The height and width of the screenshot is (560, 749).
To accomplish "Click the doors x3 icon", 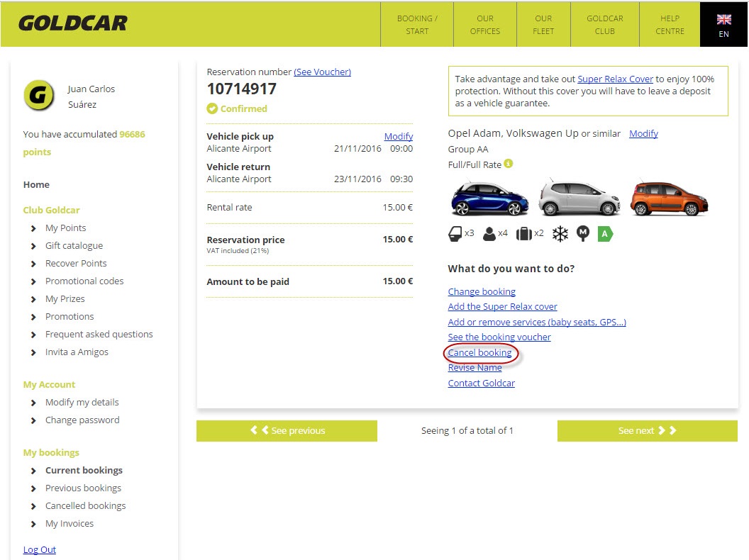I will click(x=455, y=233).
